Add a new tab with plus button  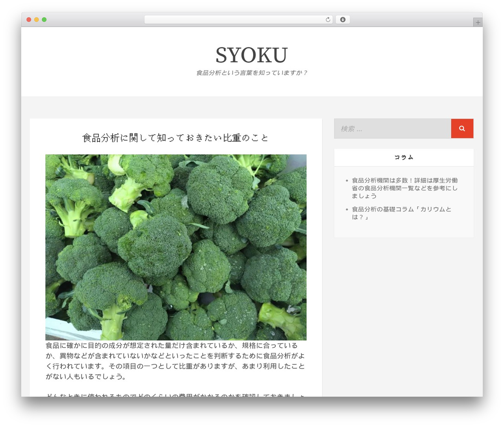478,22
